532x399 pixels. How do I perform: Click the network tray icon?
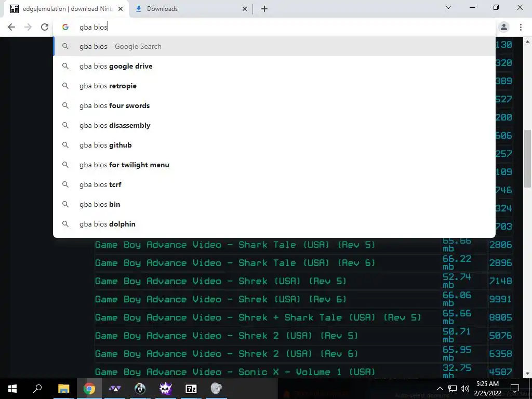coord(453,389)
